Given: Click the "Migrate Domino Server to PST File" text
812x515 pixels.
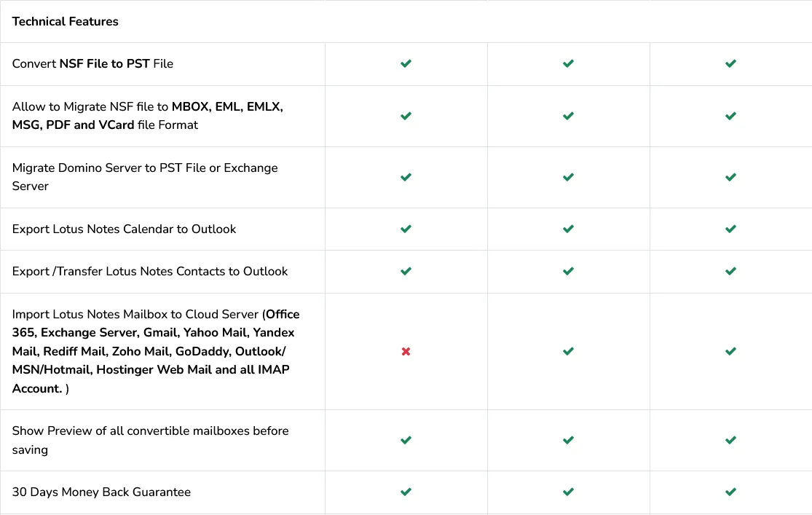Looking at the screenshot, I should (145, 168).
